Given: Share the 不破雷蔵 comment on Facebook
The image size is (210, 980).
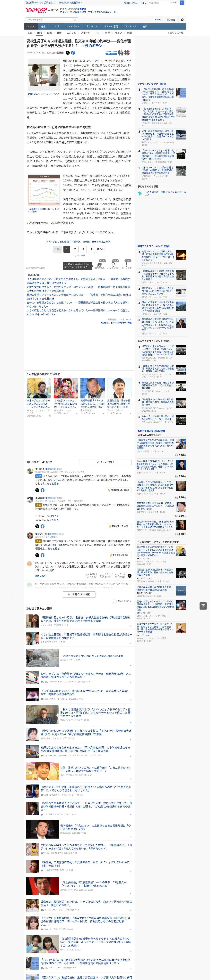Looking at the screenshot, I should point(42,526).
